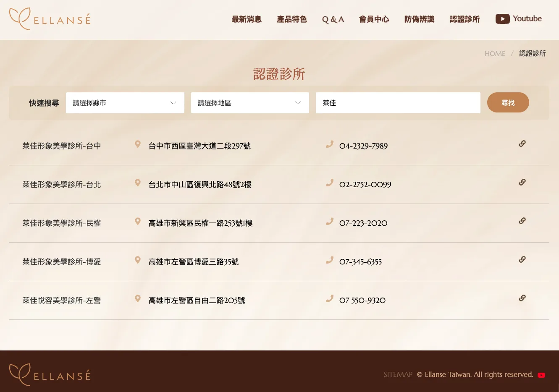Viewport: 559px width, 392px height.
Task: Click the chevron arrow on the county selector
Action: coord(173,102)
